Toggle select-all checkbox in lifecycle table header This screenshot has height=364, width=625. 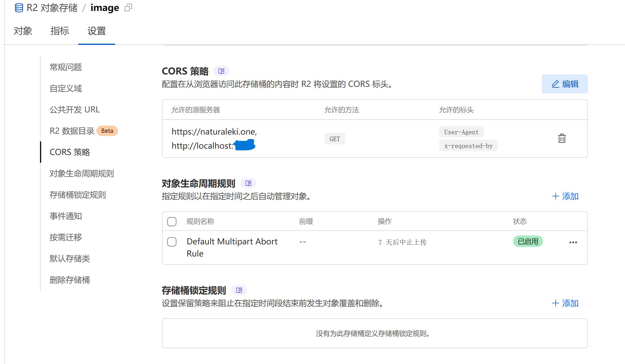[172, 222]
